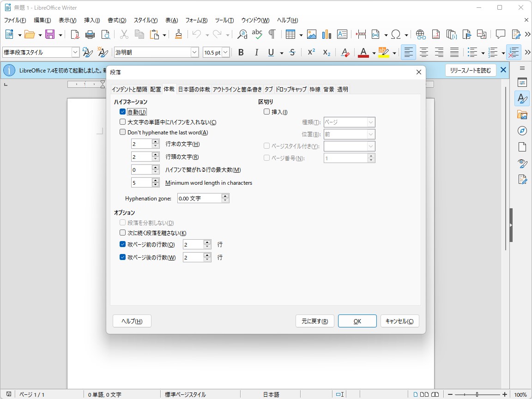Toggle Italic formatting icon
Screen dimensions: 532x399
256,52
